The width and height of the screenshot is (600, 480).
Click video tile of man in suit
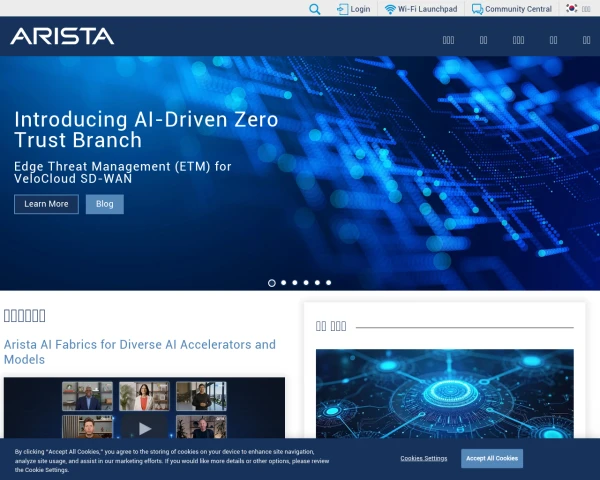coord(88,396)
